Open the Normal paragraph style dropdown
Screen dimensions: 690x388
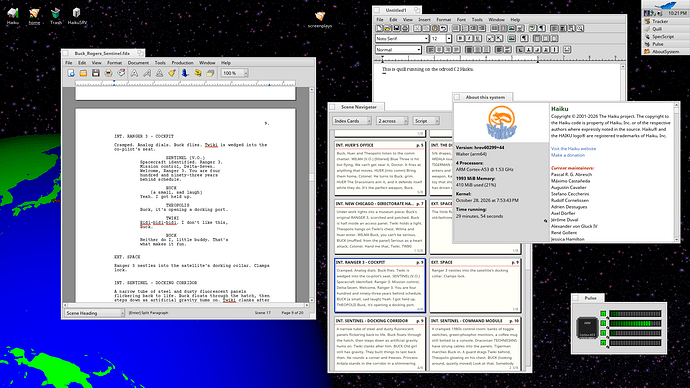pyautogui.click(x=398, y=50)
